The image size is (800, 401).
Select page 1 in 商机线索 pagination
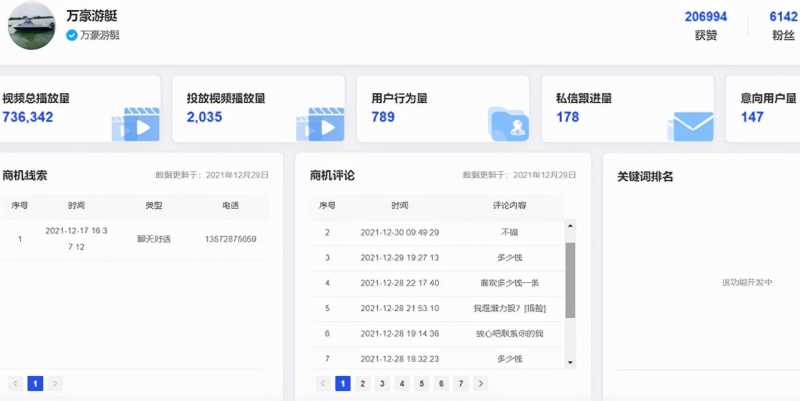tap(35, 384)
